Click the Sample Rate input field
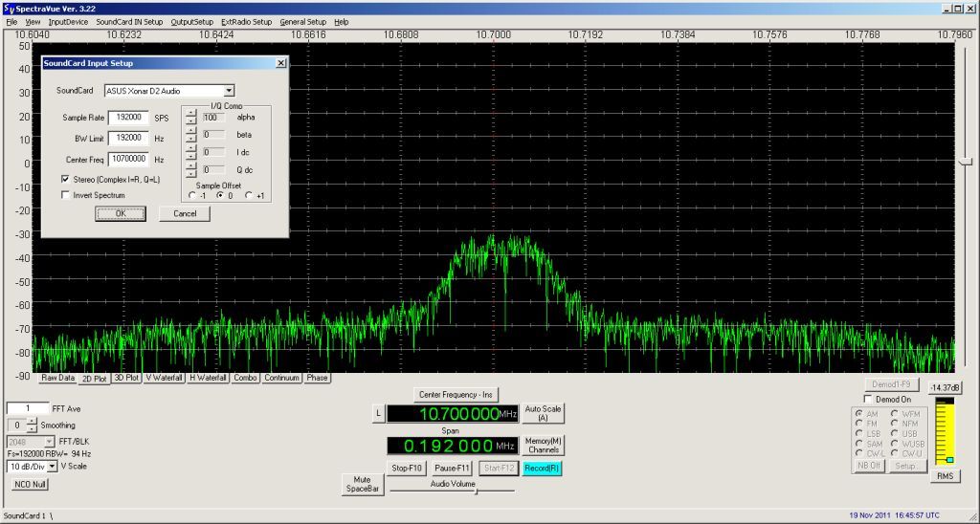The width and height of the screenshot is (980, 524). point(129,118)
